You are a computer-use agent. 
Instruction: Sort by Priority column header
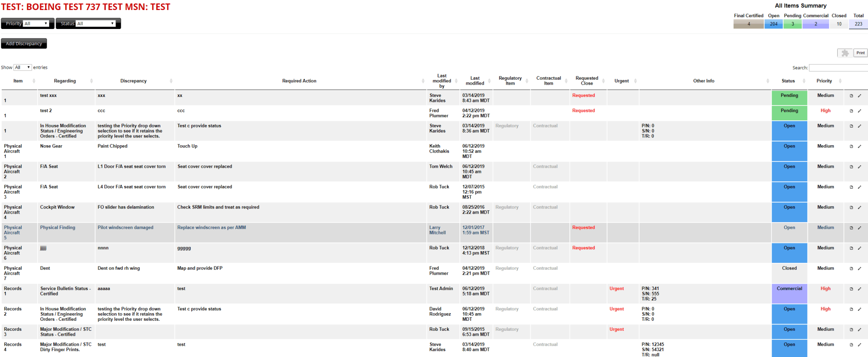click(826, 81)
